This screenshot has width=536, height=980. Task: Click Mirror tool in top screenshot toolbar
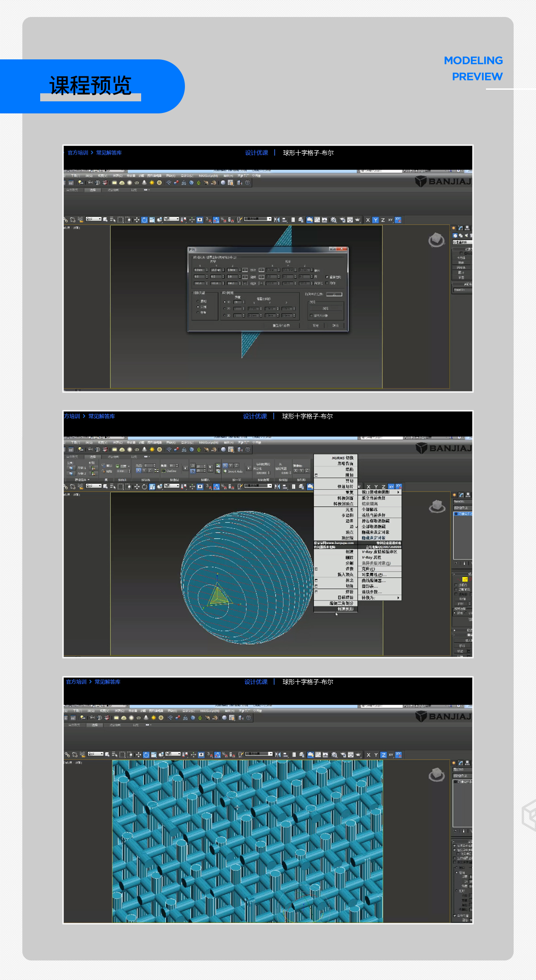coord(277,220)
